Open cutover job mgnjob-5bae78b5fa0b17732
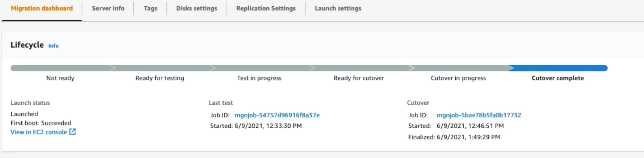The height and width of the screenshot is (158, 644). [x=479, y=115]
